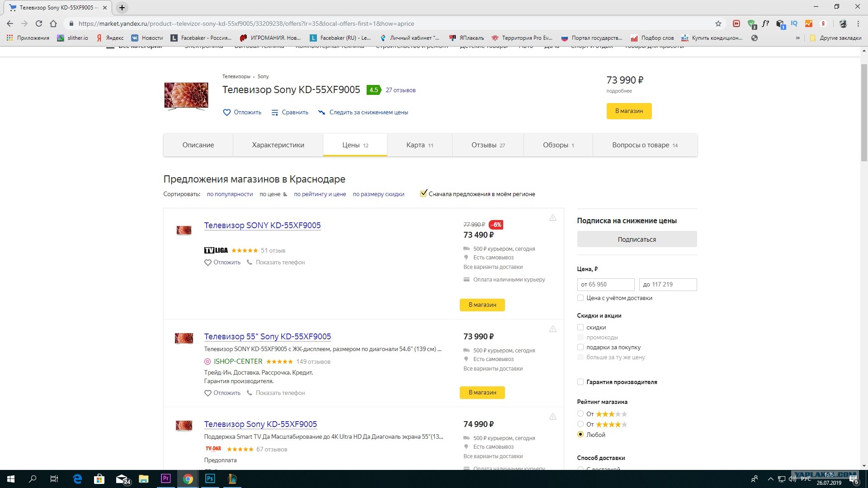Select shop rating from three stars
The width and height of the screenshot is (868, 488).
pyautogui.click(x=580, y=414)
